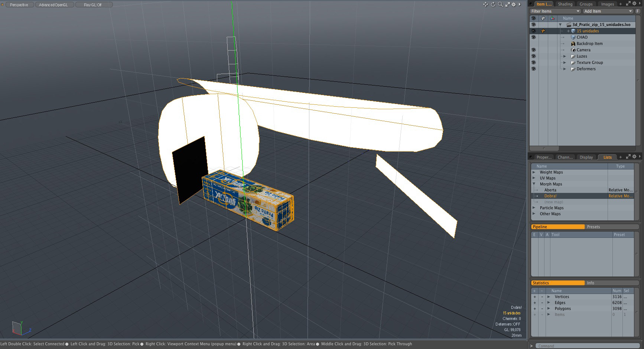Click the plus icon after the Images tab
Image resolution: width=644 pixels, height=349 pixels.
[x=620, y=4]
